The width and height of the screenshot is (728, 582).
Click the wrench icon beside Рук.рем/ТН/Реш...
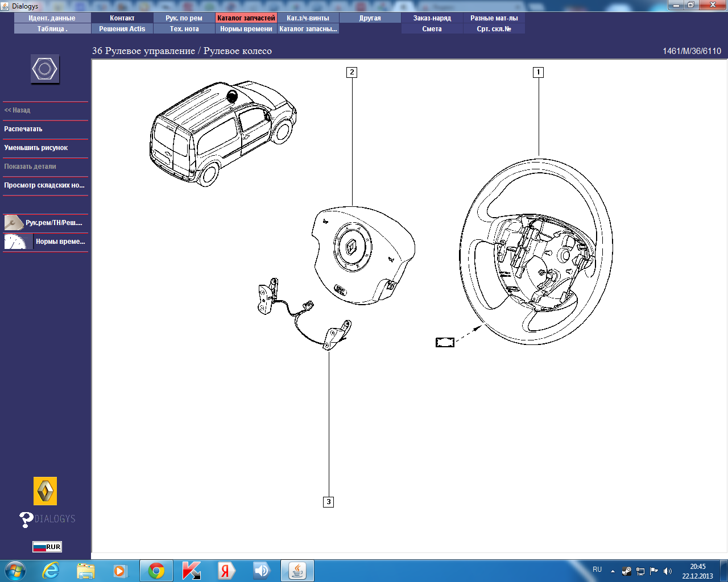[x=14, y=223]
